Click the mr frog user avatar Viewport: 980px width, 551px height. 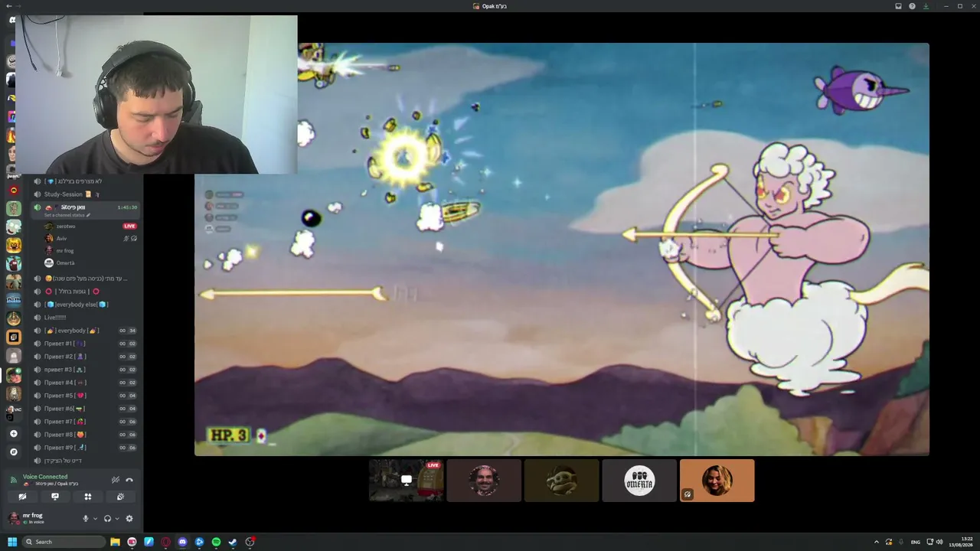(x=14, y=518)
